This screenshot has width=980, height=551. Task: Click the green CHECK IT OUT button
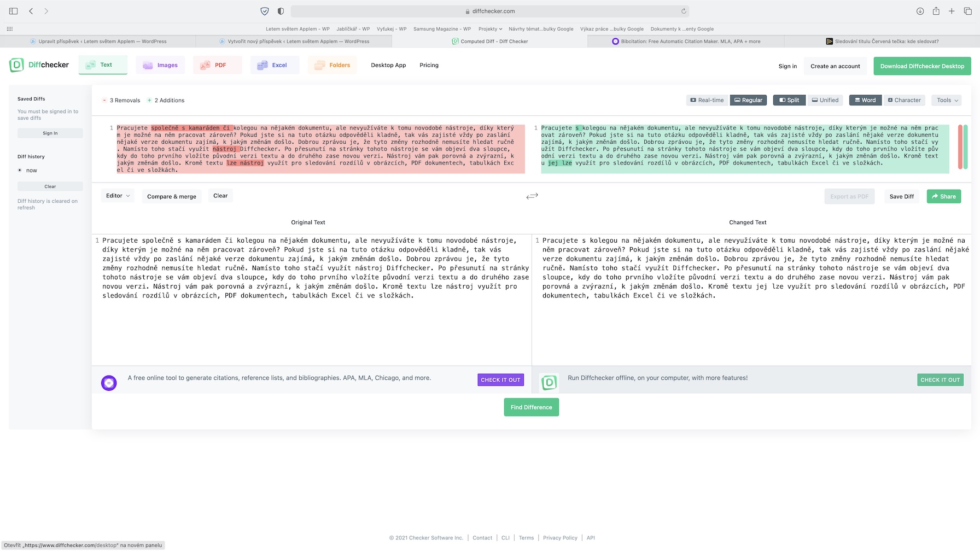click(940, 380)
